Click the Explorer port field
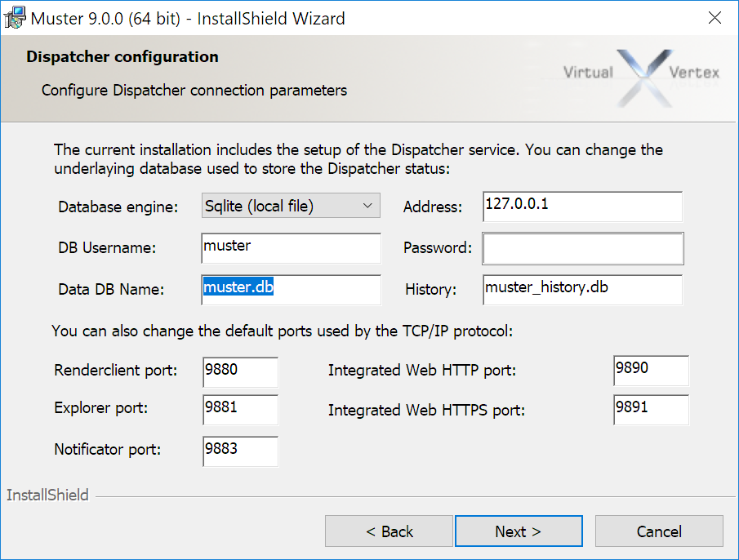This screenshot has height=560, width=739. pos(240,409)
